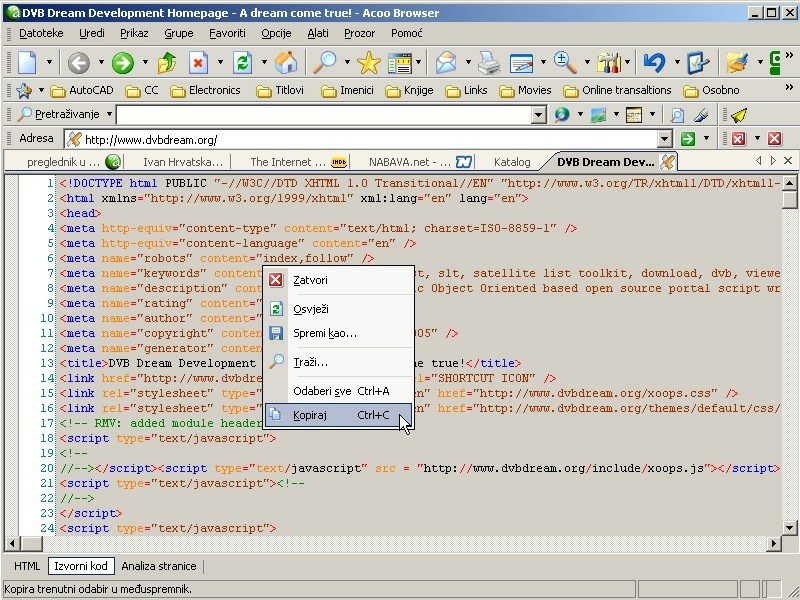Choose Spremi kao... in the context menu
The image size is (800, 600).
click(x=338, y=334)
